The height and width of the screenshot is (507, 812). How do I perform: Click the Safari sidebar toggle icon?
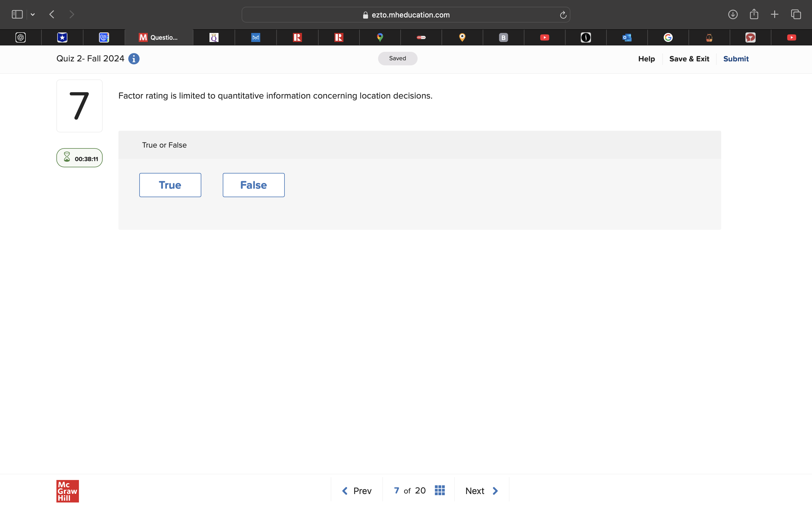pyautogui.click(x=17, y=14)
